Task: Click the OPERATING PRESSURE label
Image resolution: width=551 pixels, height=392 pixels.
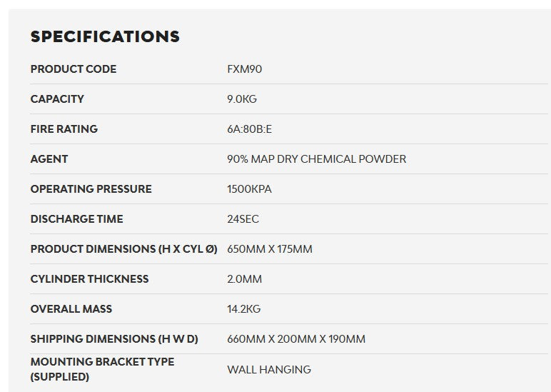Action: (91, 189)
